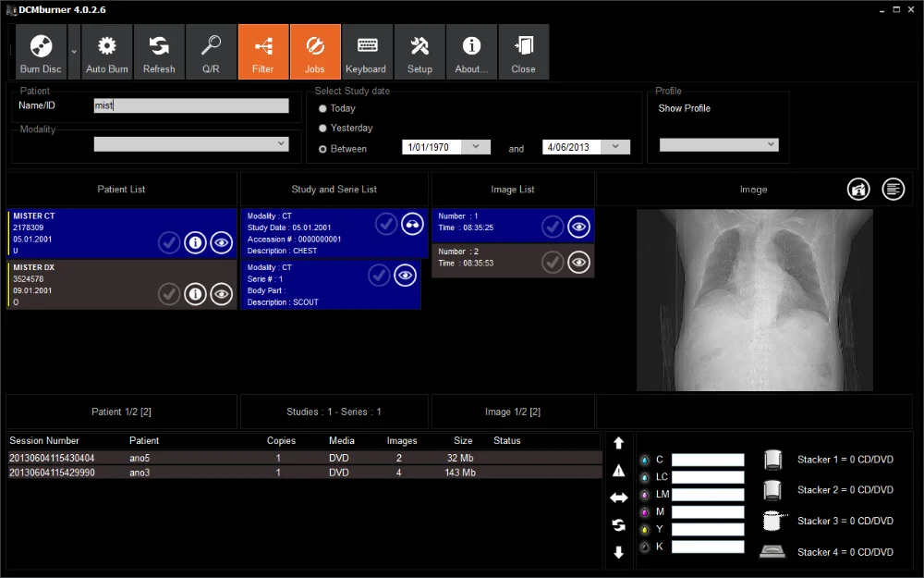
Task: Select the Yesterday study date option
Action: (x=322, y=129)
